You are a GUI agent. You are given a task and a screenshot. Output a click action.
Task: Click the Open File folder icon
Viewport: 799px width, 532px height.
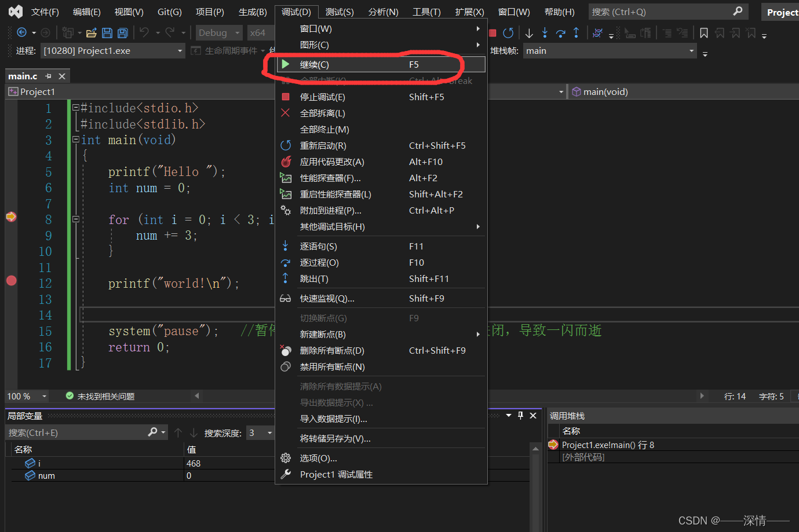[91, 33]
